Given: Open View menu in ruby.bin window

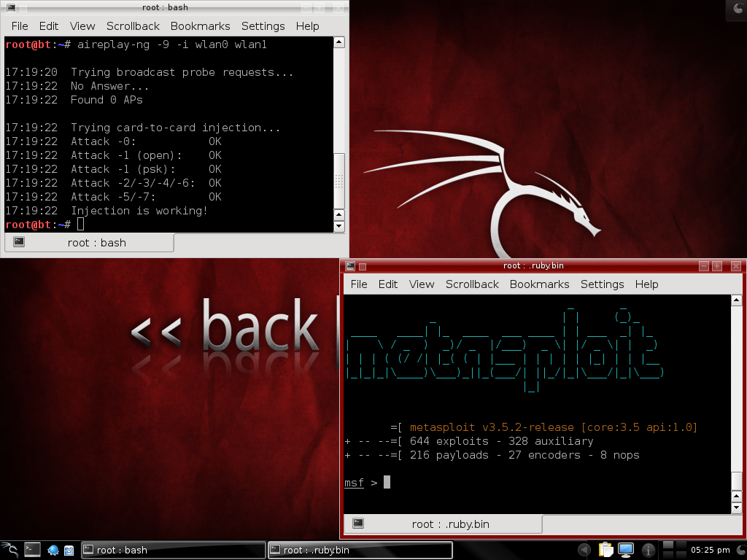Looking at the screenshot, I should point(422,284).
